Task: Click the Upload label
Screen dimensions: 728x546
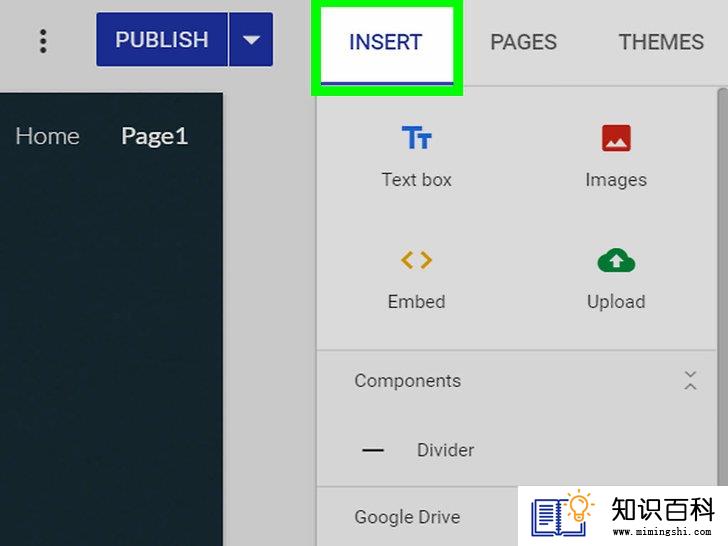Action: tap(616, 302)
